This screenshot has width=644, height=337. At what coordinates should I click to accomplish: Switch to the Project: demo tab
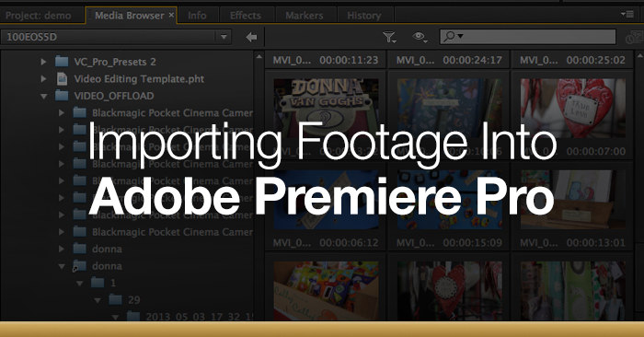click(x=39, y=16)
